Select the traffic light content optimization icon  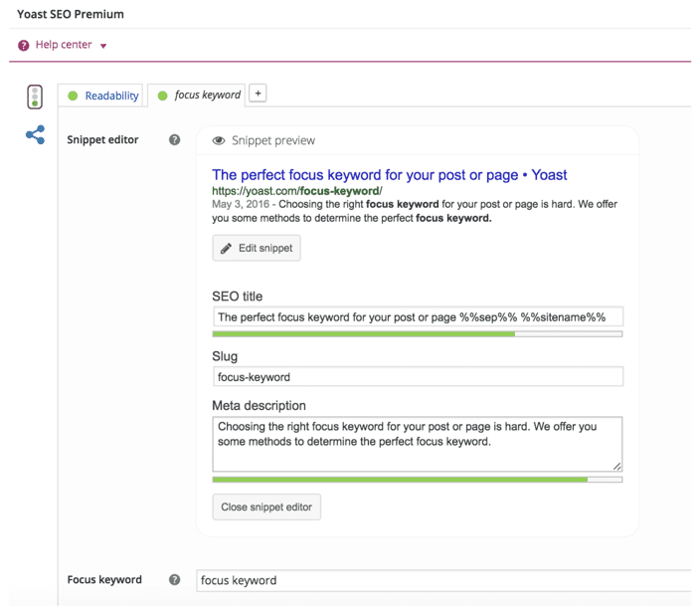pos(35,97)
